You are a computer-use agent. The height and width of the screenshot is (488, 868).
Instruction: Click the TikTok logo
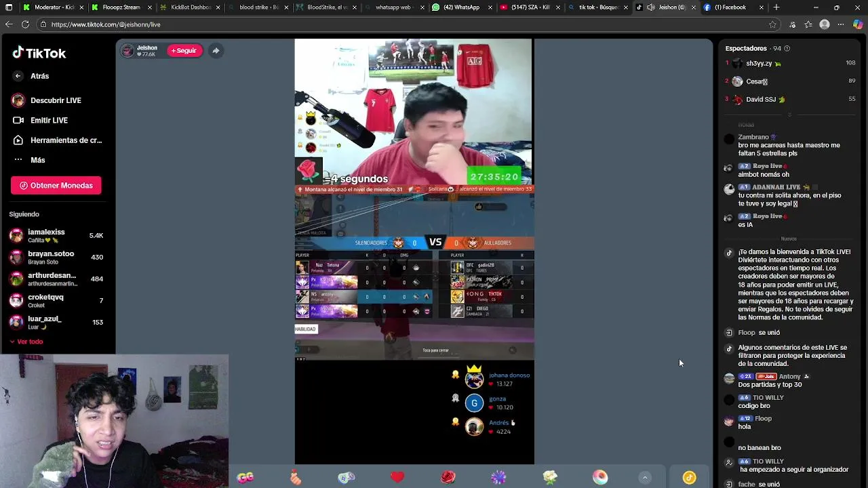tap(39, 53)
